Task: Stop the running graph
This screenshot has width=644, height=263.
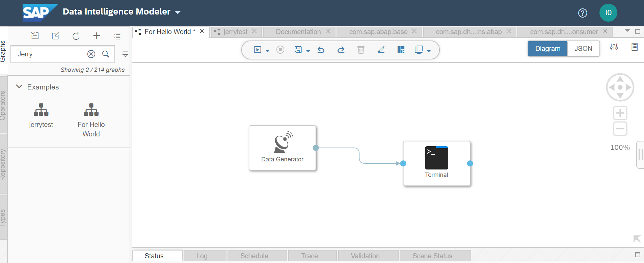Action: pyautogui.click(x=280, y=50)
